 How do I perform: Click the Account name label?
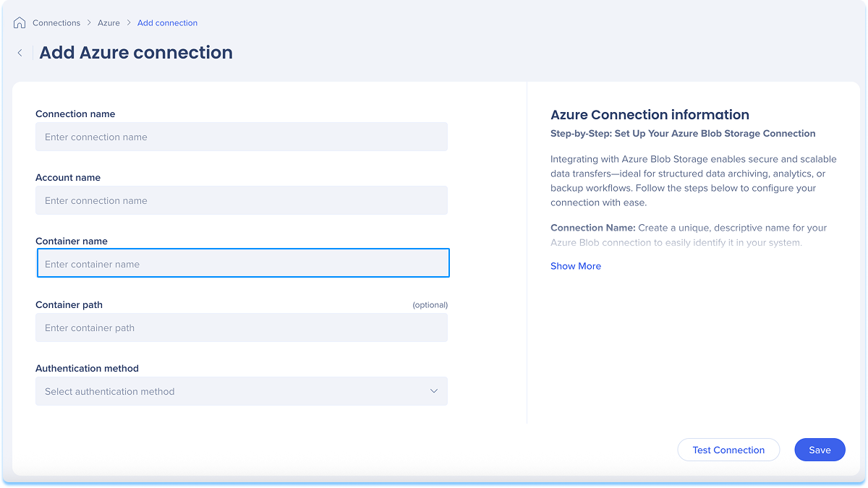[x=68, y=178]
